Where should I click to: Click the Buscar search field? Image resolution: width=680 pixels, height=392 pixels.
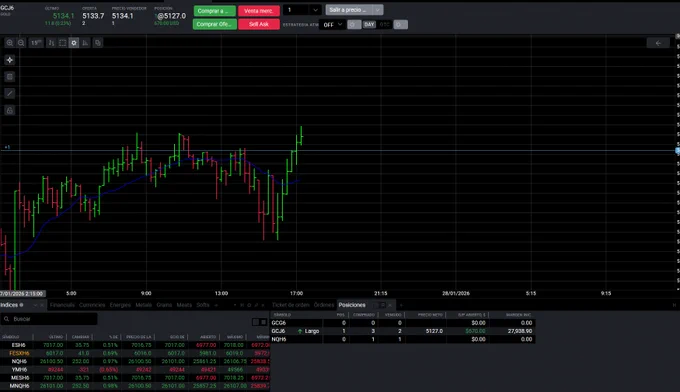pyautogui.click(x=49, y=319)
